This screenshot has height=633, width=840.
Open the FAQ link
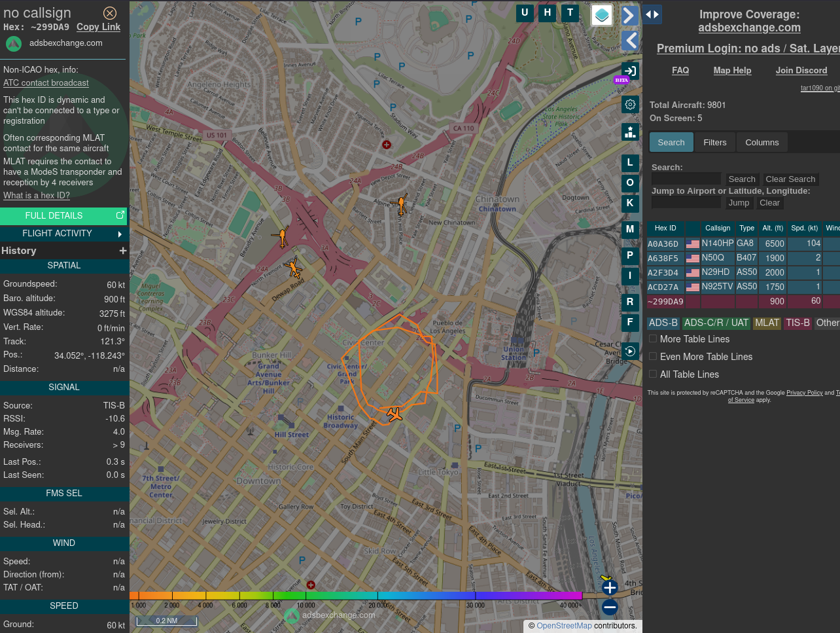pos(680,71)
